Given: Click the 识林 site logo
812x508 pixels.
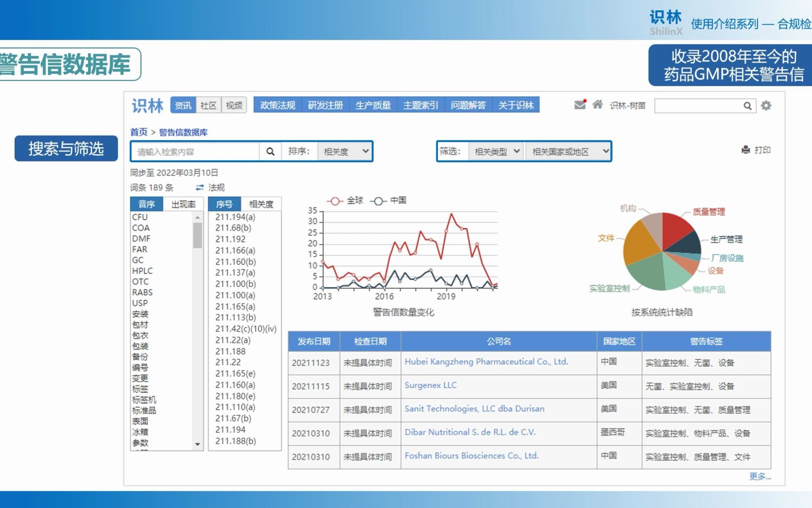Looking at the screenshot, I should [147, 106].
